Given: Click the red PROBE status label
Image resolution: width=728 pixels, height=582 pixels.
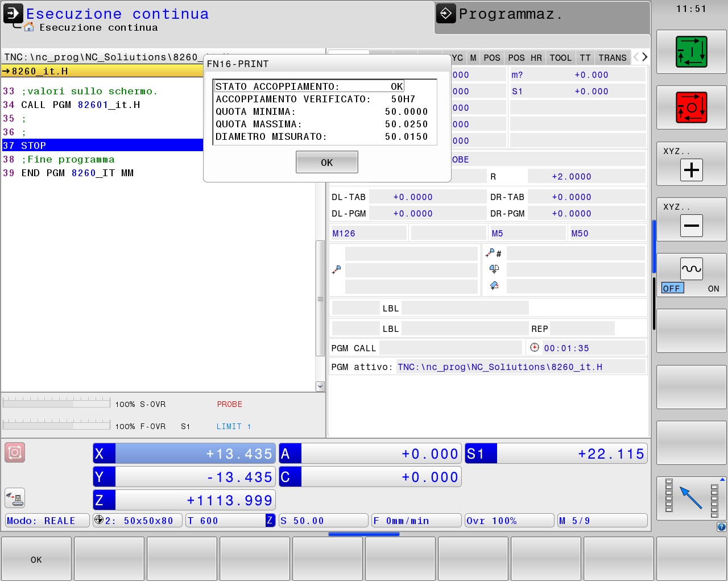Looking at the screenshot, I should (x=230, y=404).
